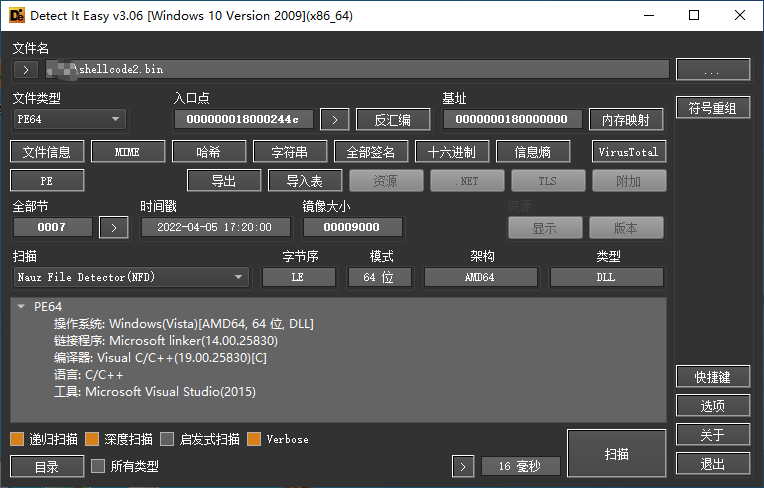This screenshot has height=488, width=764.
Task: Click the entry point field 000000018000244c
Action: pos(244,119)
